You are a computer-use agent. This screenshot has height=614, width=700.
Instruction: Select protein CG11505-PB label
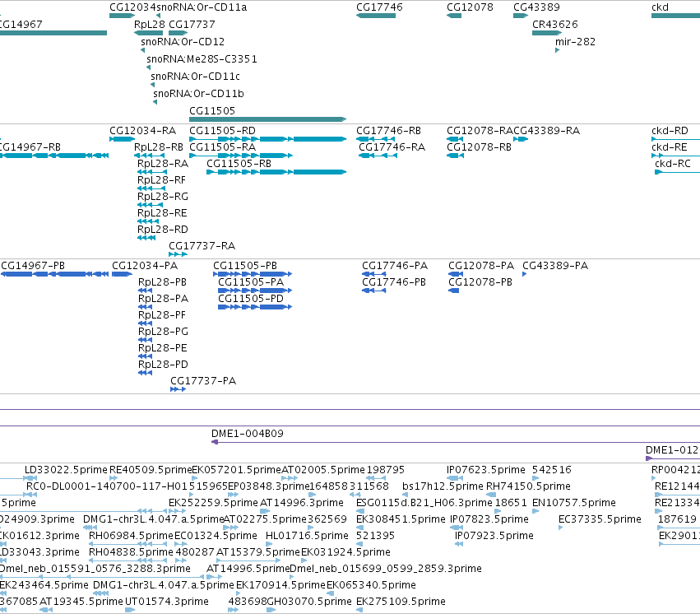pyautogui.click(x=245, y=266)
